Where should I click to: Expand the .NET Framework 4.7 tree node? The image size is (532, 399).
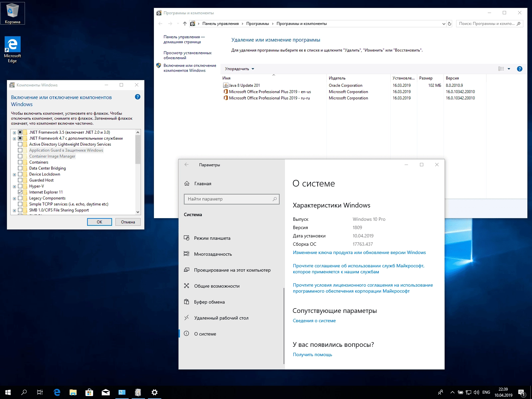[14, 139]
